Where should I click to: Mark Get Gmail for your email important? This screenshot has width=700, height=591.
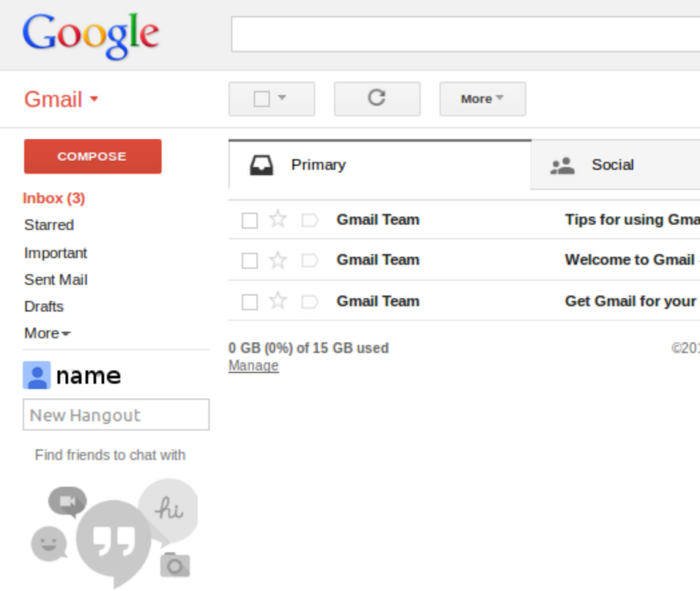pos(310,302)
